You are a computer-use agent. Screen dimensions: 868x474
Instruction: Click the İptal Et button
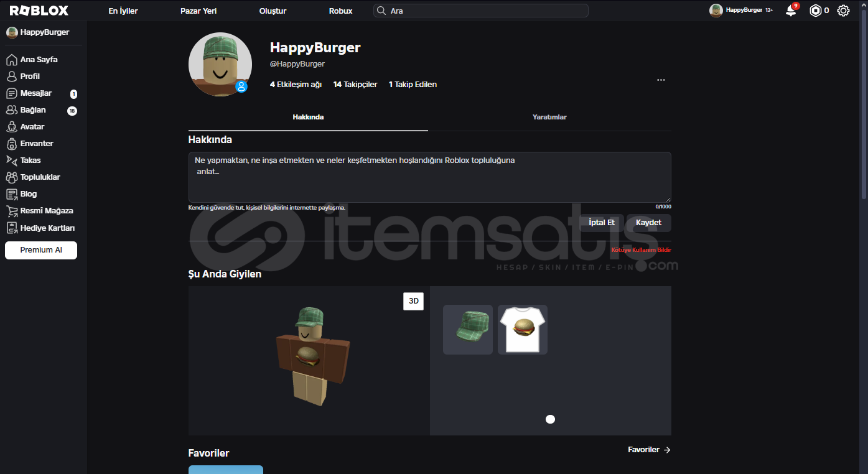click(x=602, y=223)
